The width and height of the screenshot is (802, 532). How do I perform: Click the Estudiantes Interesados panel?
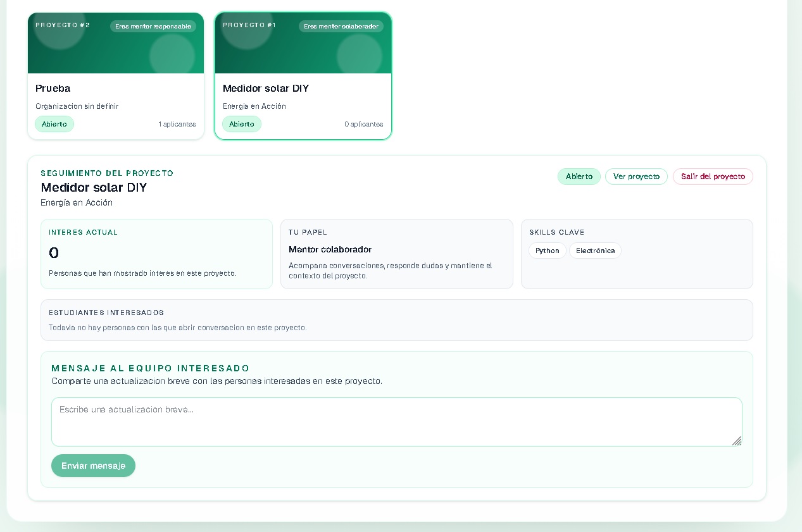coord(396,320)
